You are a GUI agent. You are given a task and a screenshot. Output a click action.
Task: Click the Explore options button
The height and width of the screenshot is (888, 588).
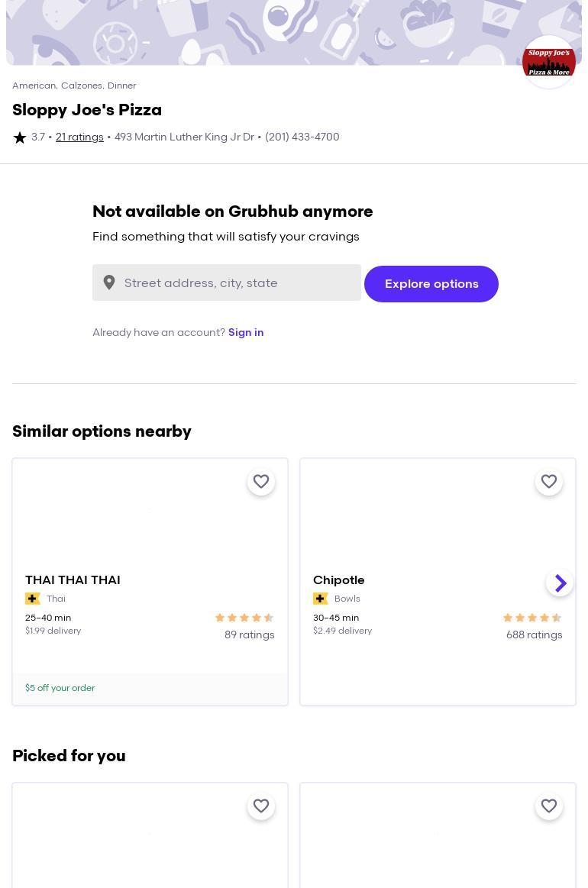431,284
